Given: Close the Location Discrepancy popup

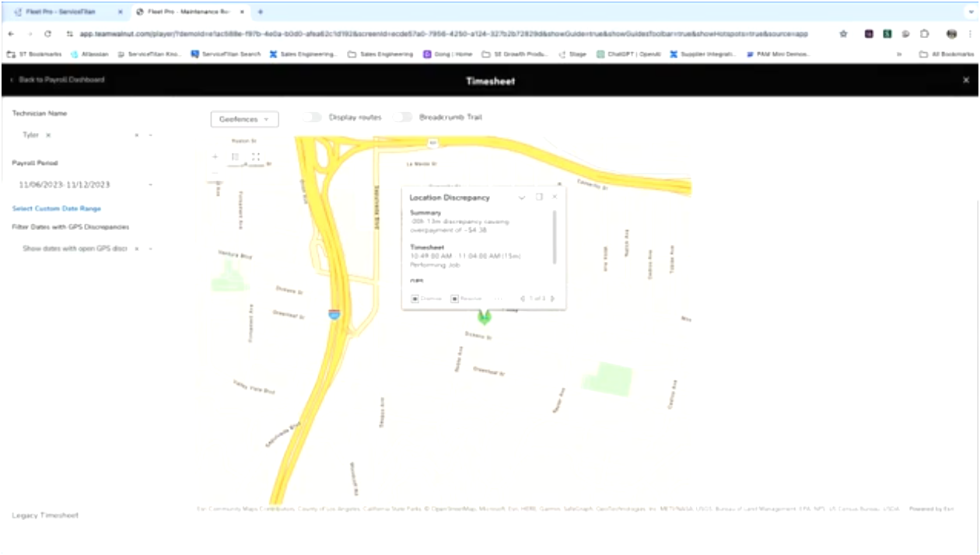Looking at the screenshot, I should point(555,197).
